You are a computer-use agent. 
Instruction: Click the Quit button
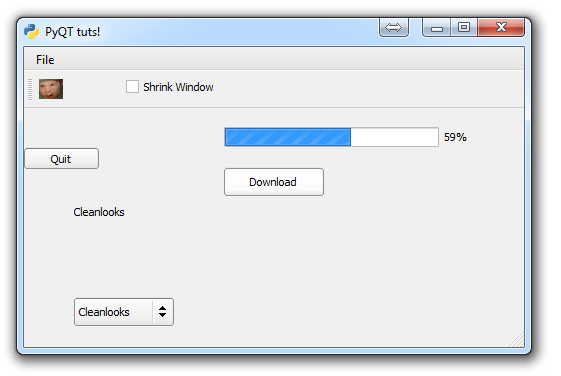[62, 158]
